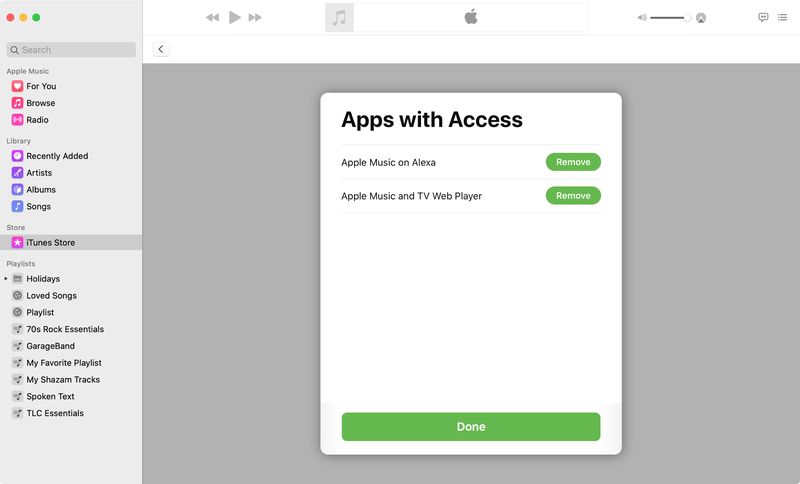Click the sidebar Search field
This screenshot has width=800, height=484.
(x=71, y=49)
